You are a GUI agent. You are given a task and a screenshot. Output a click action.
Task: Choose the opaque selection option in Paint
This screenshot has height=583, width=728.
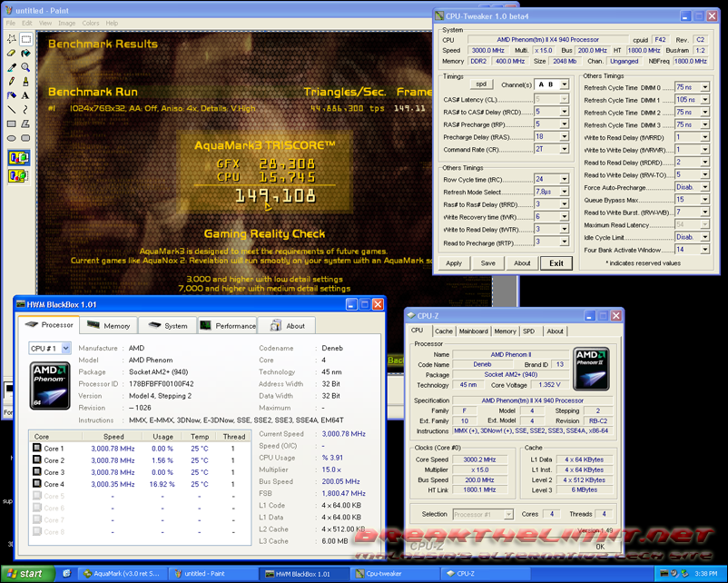coord(18,158)
